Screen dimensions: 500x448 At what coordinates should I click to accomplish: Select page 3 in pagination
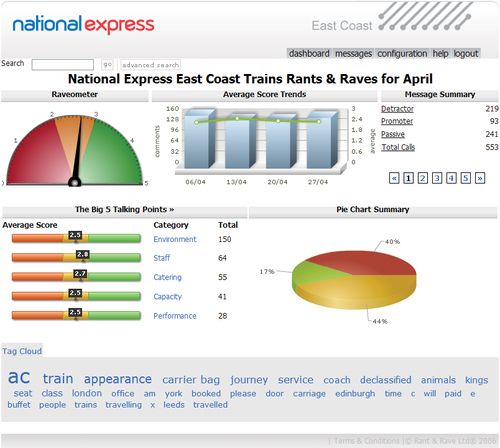437,178
